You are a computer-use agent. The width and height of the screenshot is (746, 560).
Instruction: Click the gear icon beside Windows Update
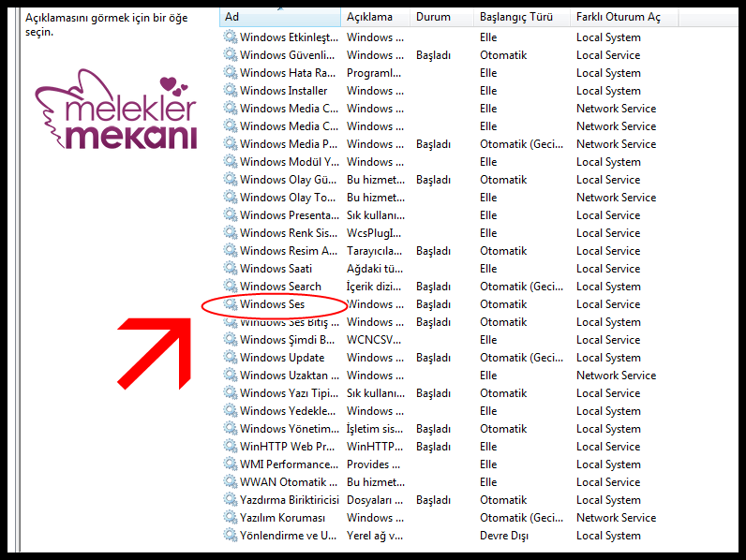point(231,358)
